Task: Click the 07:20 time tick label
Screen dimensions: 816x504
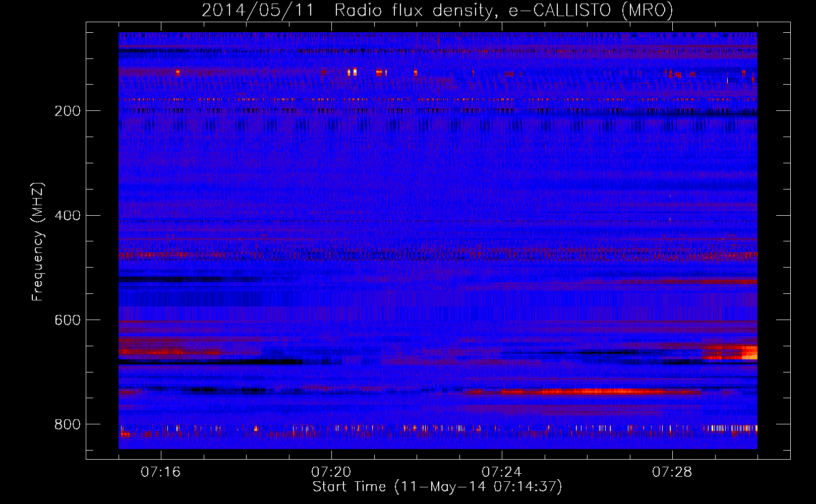Action: pos(331,472)
